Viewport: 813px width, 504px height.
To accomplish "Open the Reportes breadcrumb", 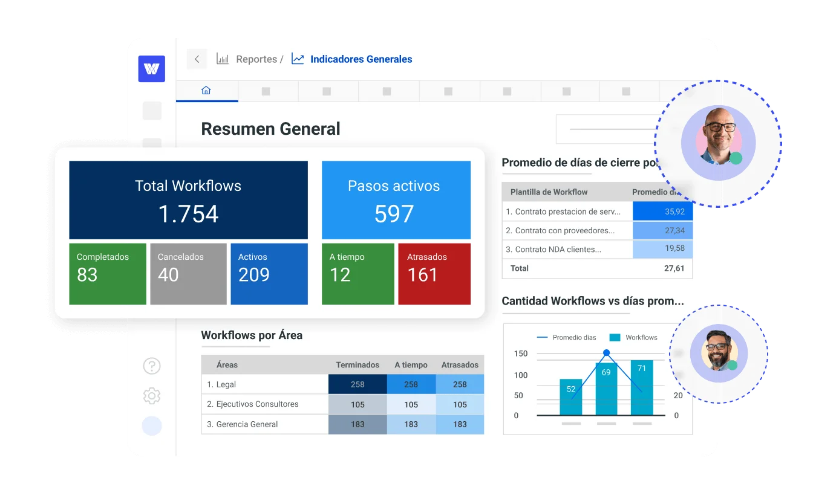I will tap(258, 59).
